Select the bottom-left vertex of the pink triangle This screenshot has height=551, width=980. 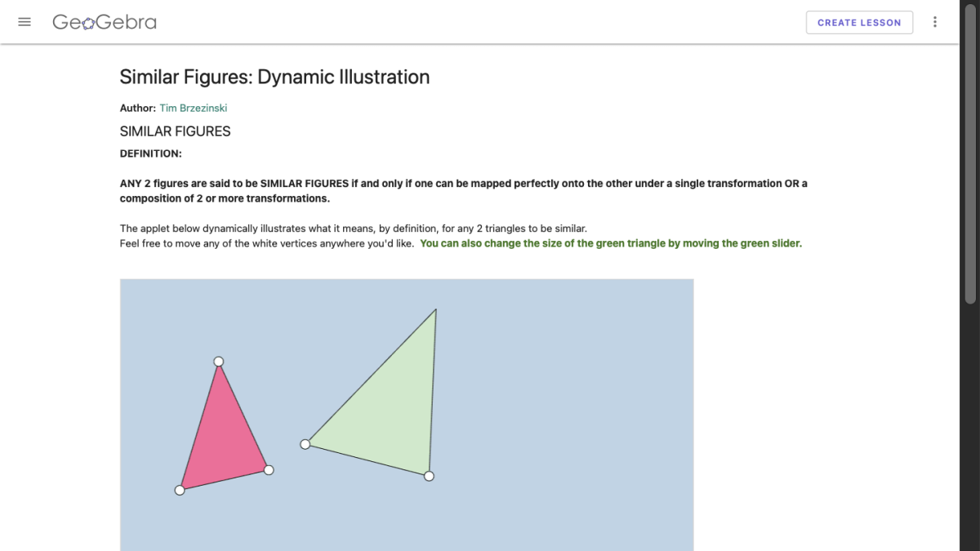click(179, 490)
